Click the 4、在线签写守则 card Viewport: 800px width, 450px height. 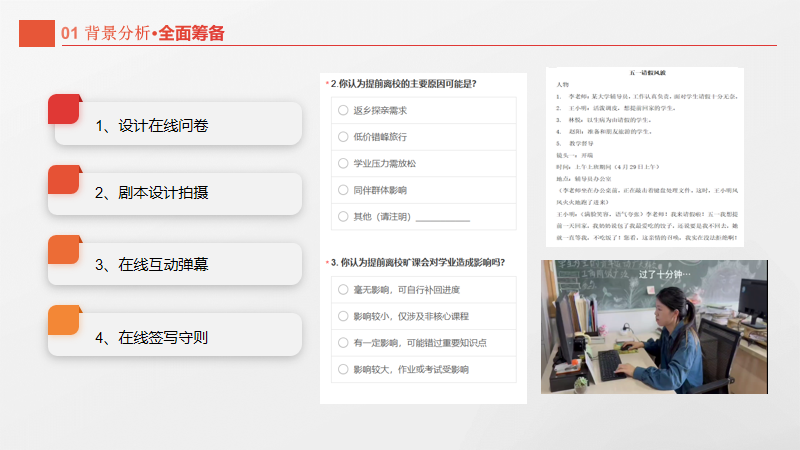pyautogui.click(x=175, y=335)
